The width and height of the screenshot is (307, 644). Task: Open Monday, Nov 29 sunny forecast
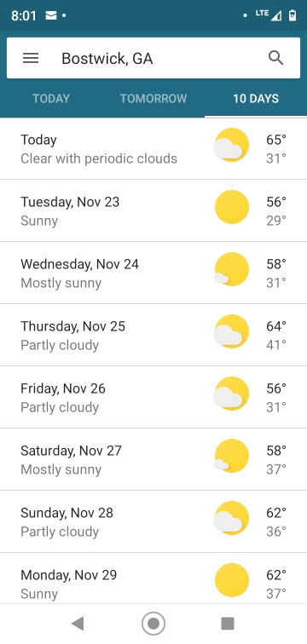153,578
